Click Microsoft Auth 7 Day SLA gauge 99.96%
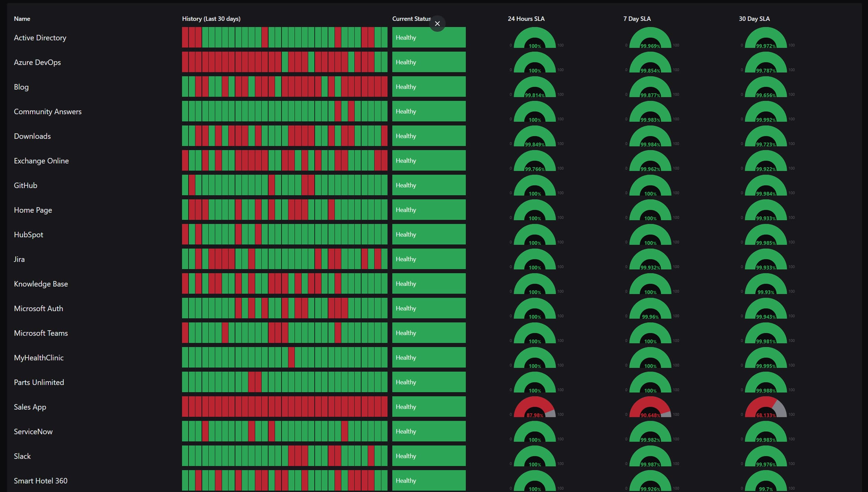The height and width of the screenshot is (492, 868). coord(650,309)
